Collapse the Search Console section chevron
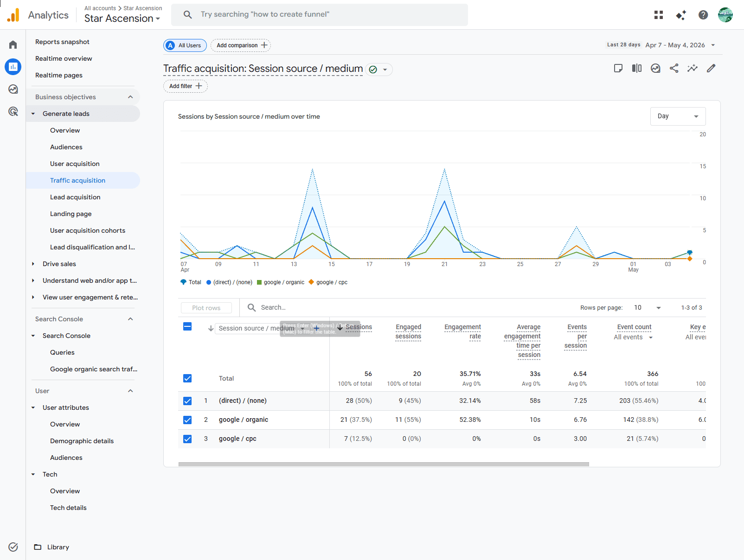This screenshot has width=744, height=560. 130,319
